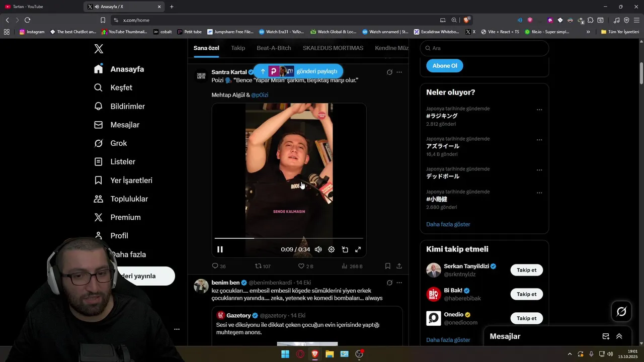Open Instagram bookmark in bookmarks bar

pos(32,32)
